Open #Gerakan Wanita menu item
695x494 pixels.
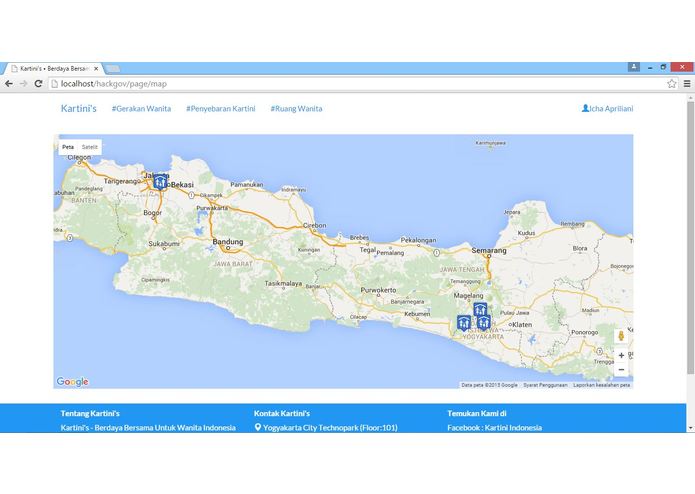tap(141, 109)
